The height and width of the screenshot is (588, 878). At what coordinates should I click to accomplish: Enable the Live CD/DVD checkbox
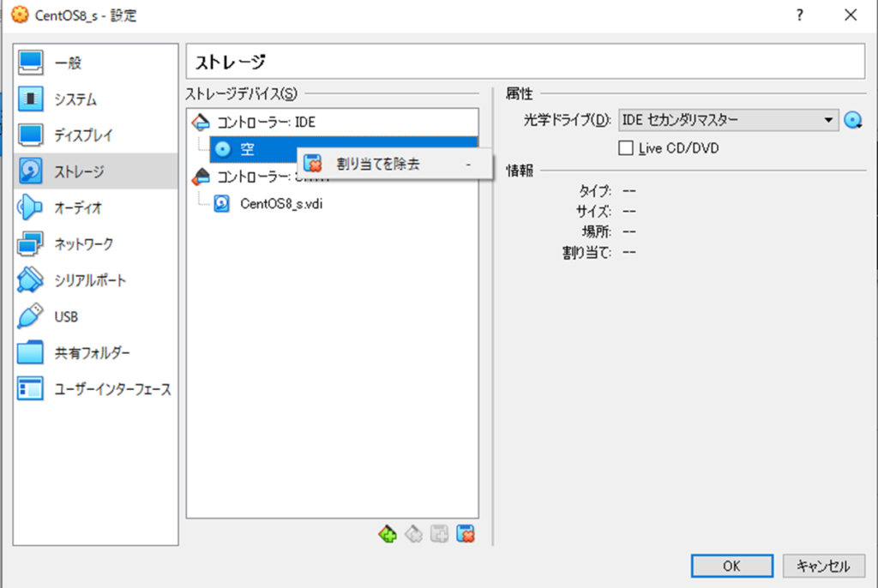coord(626,148)
